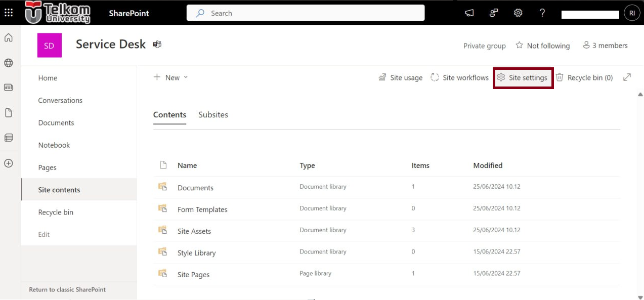Open the My sites globe icon
The width and height of the screenshot is (644, 300).
[x=9, y=63]
